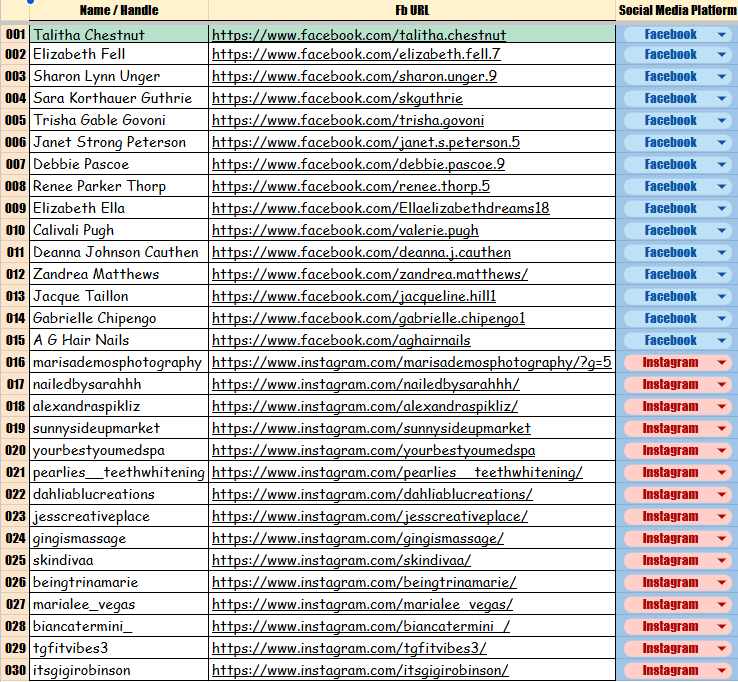738x682 pixels.
Task: Select the Fb URL column header
Action: coord(412,10)
